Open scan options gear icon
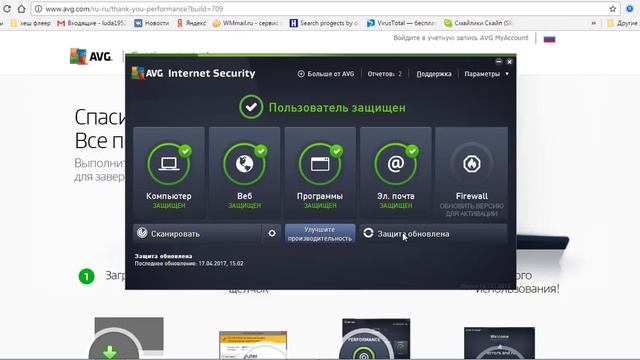The height and width of the screenshot is (360, 640). (x=272, y=233)
